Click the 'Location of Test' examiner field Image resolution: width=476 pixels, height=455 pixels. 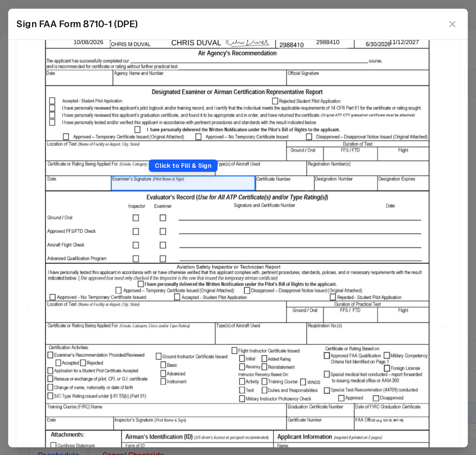click(x=166, y=151)
